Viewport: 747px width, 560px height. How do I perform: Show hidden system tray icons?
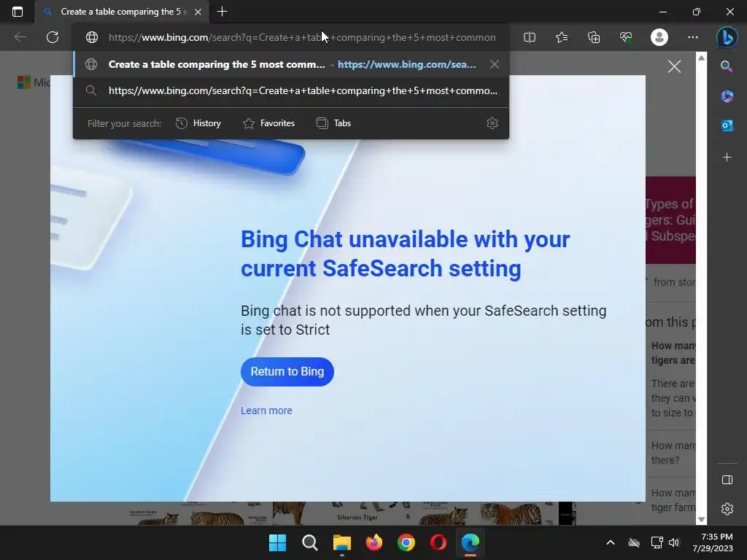point(611,542)
